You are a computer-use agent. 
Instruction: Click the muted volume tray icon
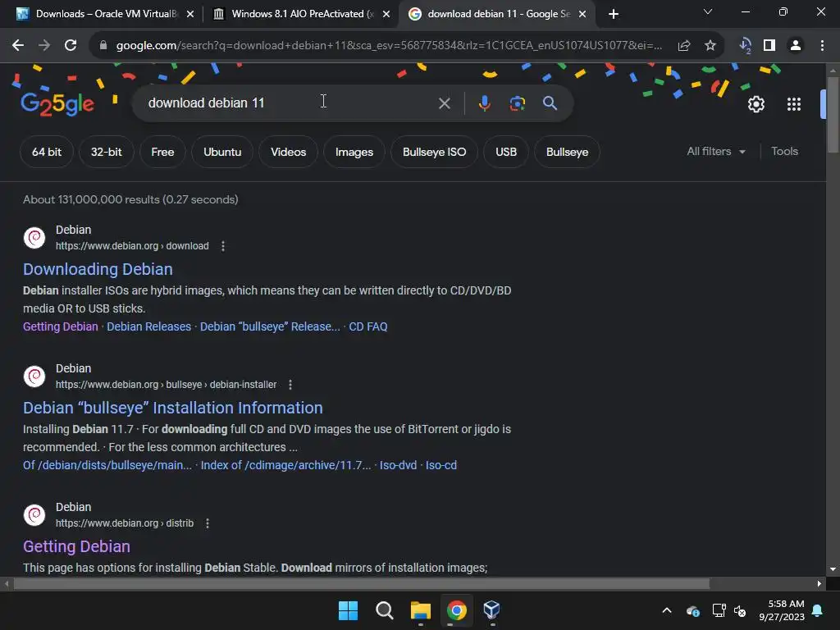pos(741,610)
